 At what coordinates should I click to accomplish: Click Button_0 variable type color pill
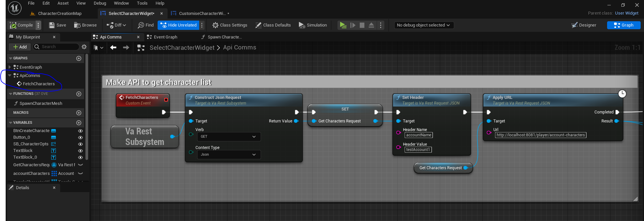[54, 137]
